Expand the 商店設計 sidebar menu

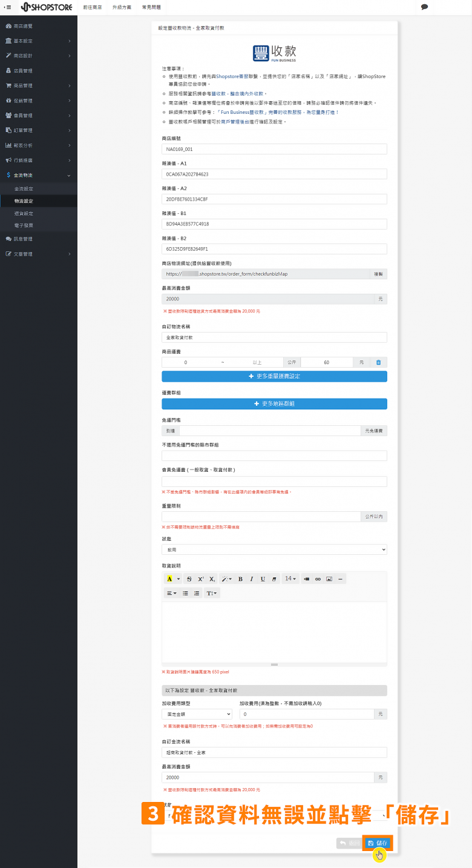click(39, 56)
